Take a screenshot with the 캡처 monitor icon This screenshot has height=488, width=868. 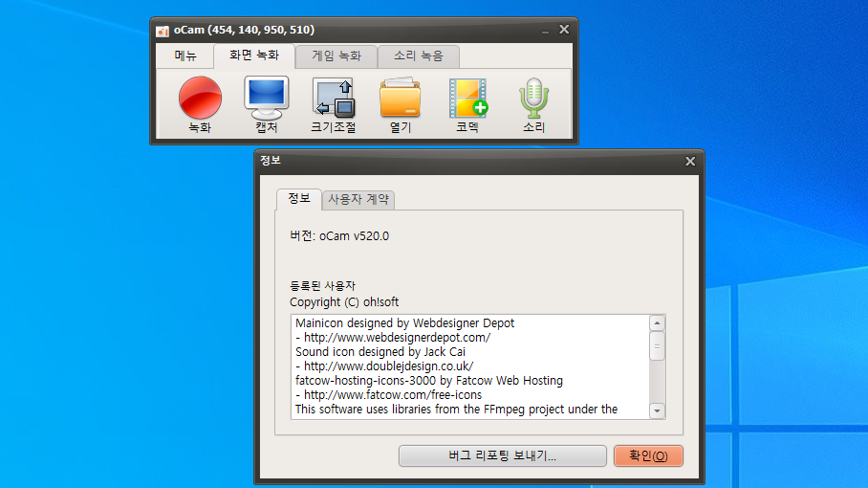pyautogui.click(x=267, y=104)
